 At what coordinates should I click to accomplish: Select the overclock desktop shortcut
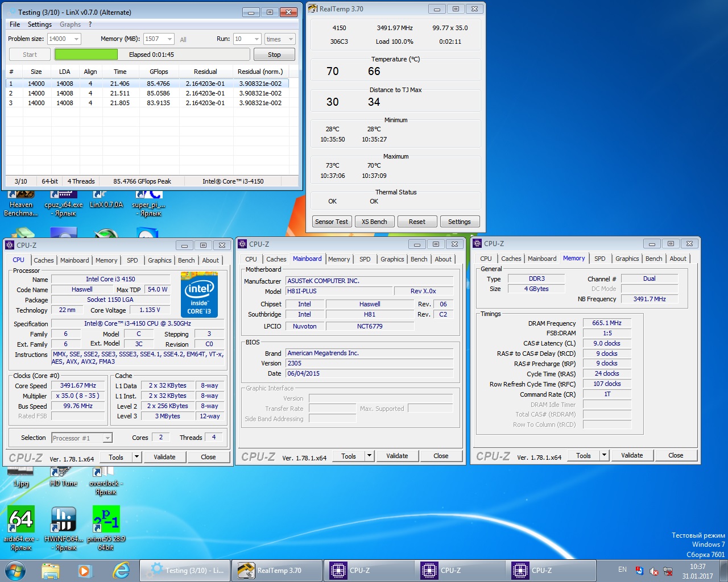[106, 481]
